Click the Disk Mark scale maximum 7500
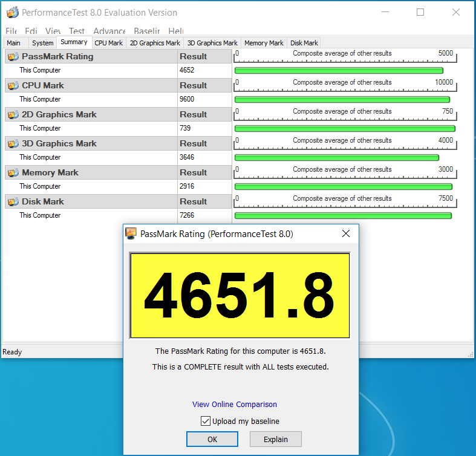 click(446, 198)
